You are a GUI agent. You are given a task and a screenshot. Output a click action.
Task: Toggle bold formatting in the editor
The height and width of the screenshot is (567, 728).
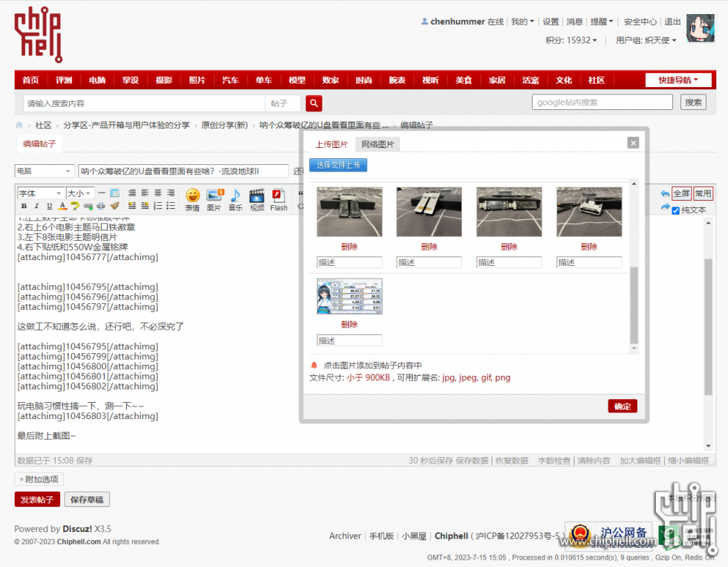[x=24, y=206]
